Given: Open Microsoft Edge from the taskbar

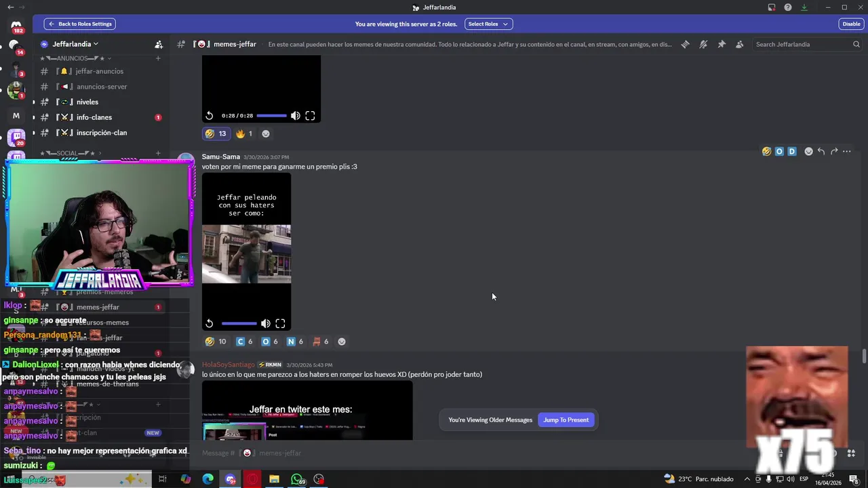Looking at the screenshot, I should (x=208, y=479).
